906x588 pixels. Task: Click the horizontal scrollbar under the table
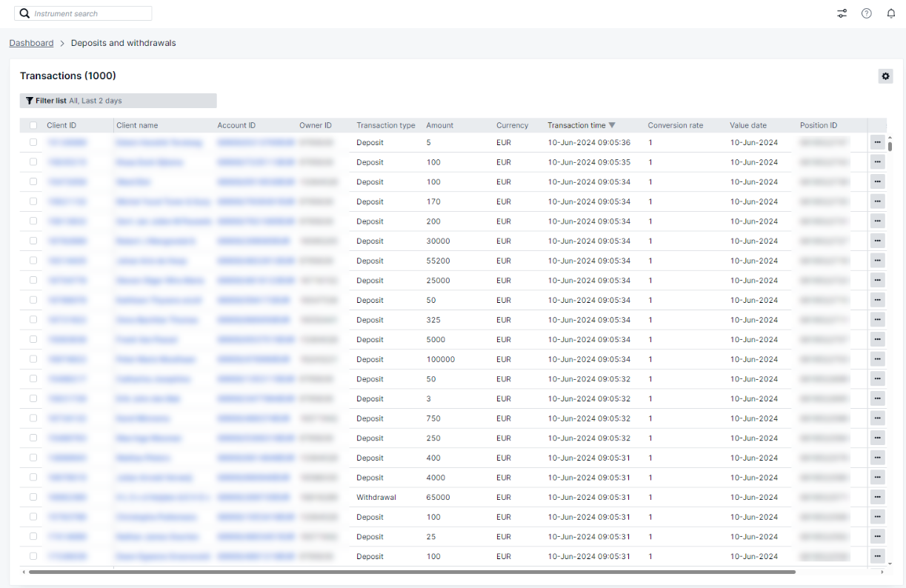pyautogui.click(x=411, y=572)
